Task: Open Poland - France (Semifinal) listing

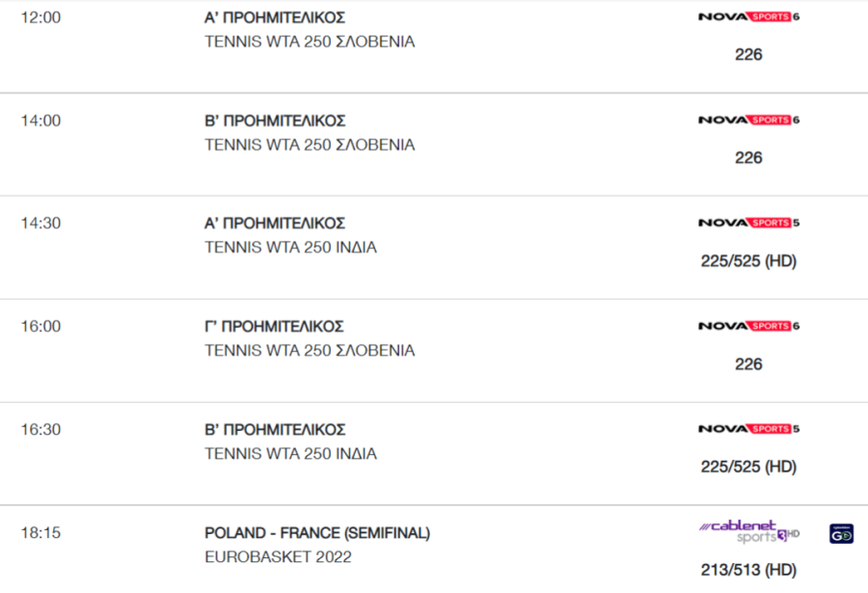Action: pyautogui.click(x=317, y=533)
